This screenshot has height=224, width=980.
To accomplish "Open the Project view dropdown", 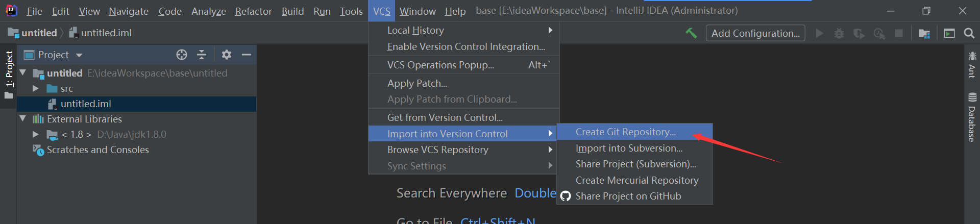I will [x=79, y=55].
